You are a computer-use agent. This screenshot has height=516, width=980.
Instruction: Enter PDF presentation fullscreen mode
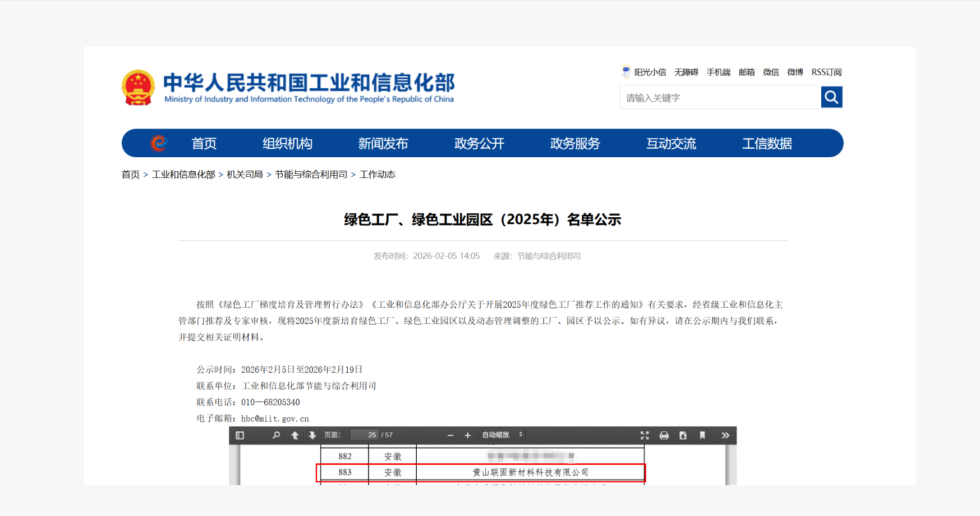click(x=645, y=435)
